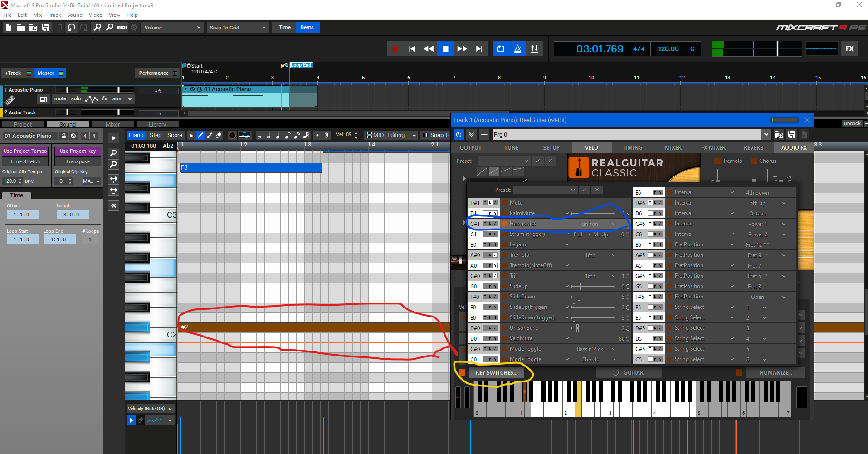The width and height of the screenshot is (868, 454).
Task: Start recording with red record button
Action: pos(395,49)
